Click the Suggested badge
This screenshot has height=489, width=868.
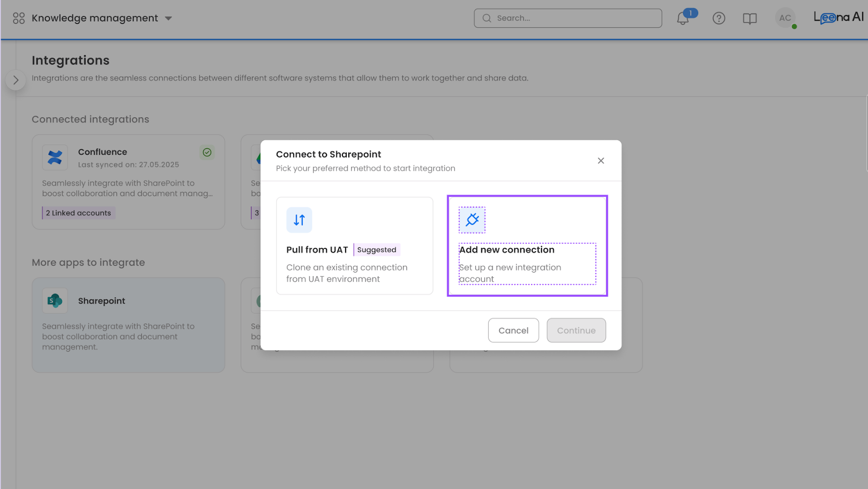(x=376, y=250)
